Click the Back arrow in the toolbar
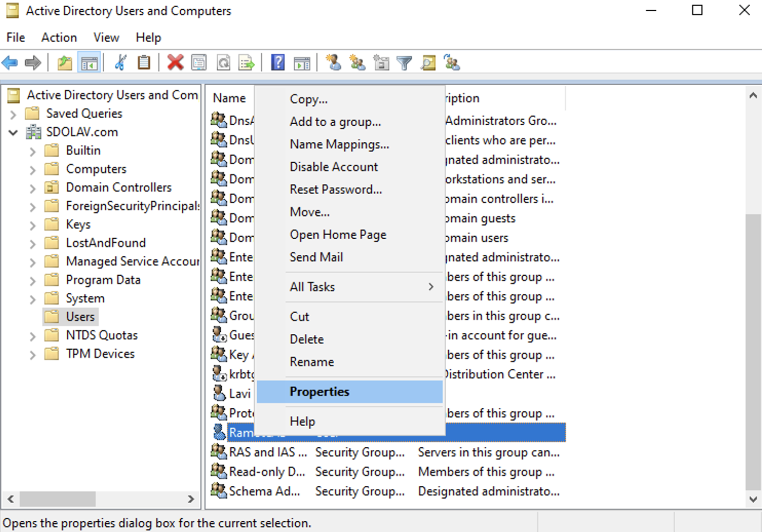The image size is (762, 532). (x=10, y=63)
